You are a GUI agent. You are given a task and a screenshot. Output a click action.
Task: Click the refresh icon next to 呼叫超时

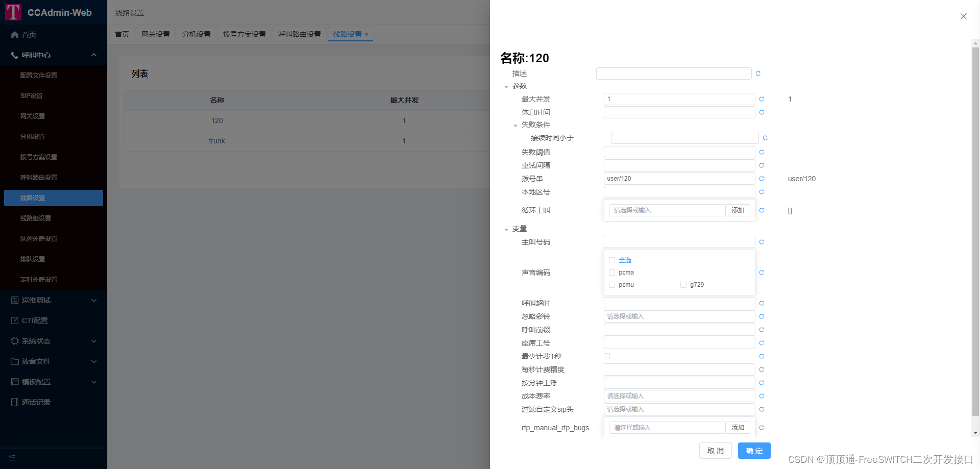tap(762, 303)
